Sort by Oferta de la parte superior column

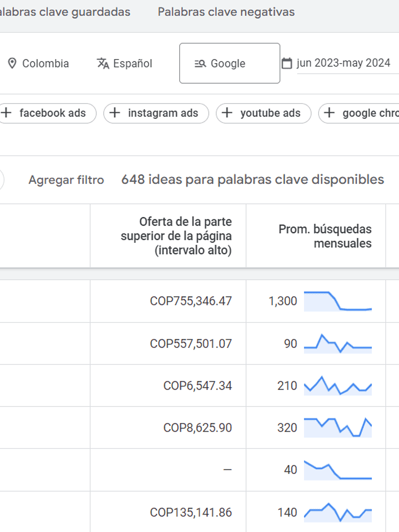click(176, 236)
